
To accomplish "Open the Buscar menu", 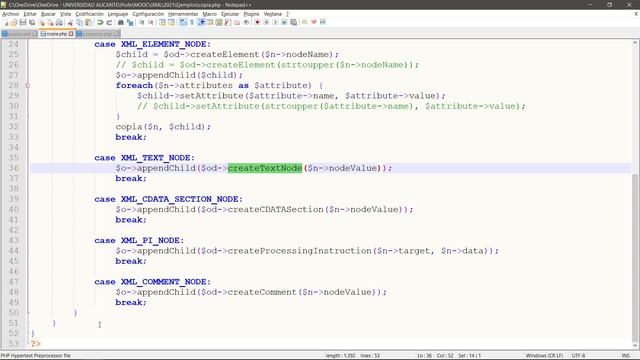I will pos(48,14).
